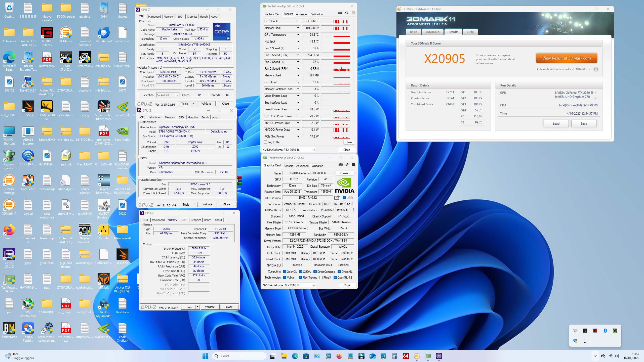Enable automatically view results at 3DMark.com
Screen dimensions: 644x362
pyautogui.click(x=596, y=69)
